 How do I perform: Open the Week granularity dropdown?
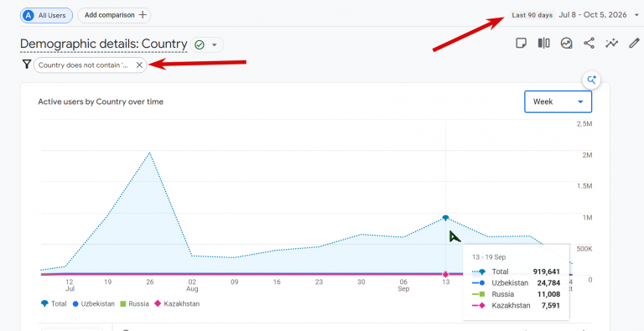(558, 101)
